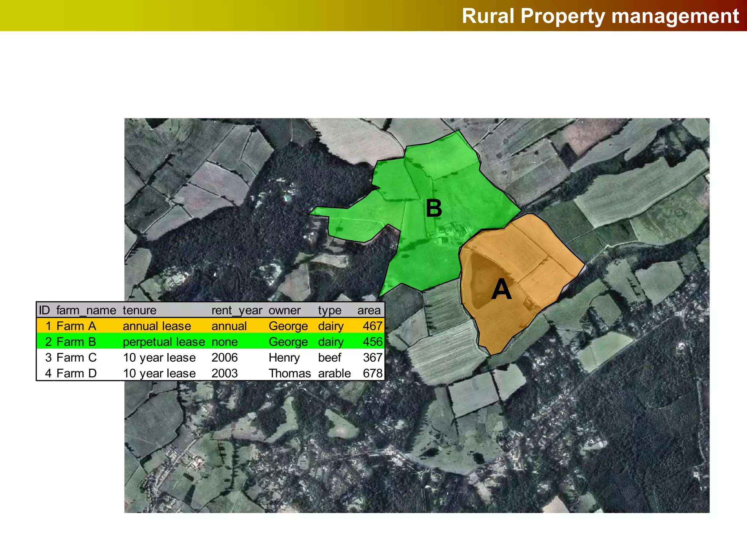This screenshot has width=747, height=560.
Task: Click the '2006' rent_year cell
Action: (x=225, y=358)
